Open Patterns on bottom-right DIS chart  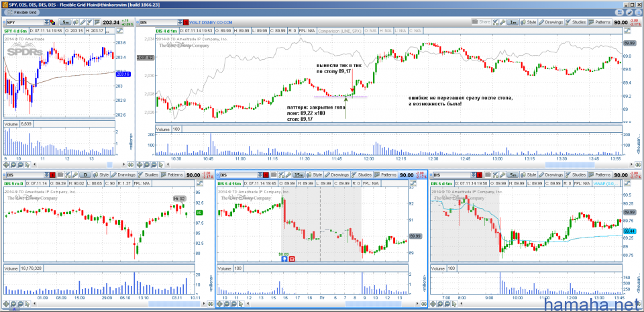(600, 174)
